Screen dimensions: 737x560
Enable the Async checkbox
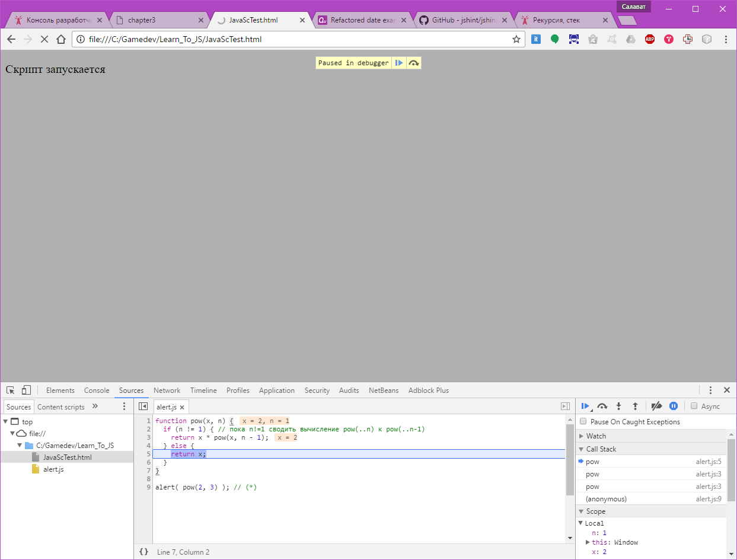point(694,406)
